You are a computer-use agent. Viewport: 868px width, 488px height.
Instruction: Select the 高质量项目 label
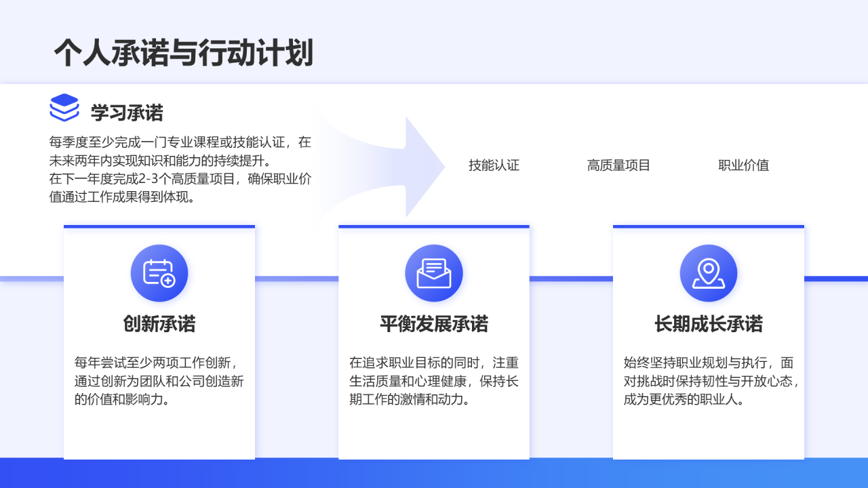tap(618, 165)
